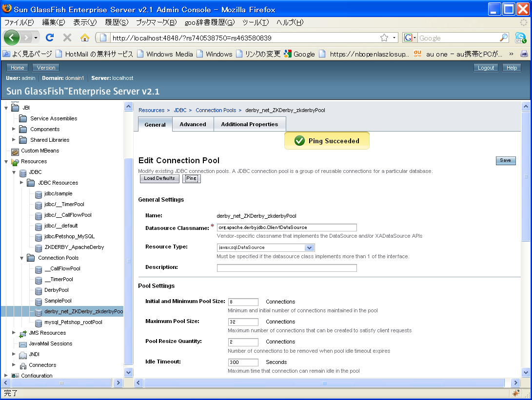
Task: Select the Service Assemblies folder icon
Action: coord(23,118)
